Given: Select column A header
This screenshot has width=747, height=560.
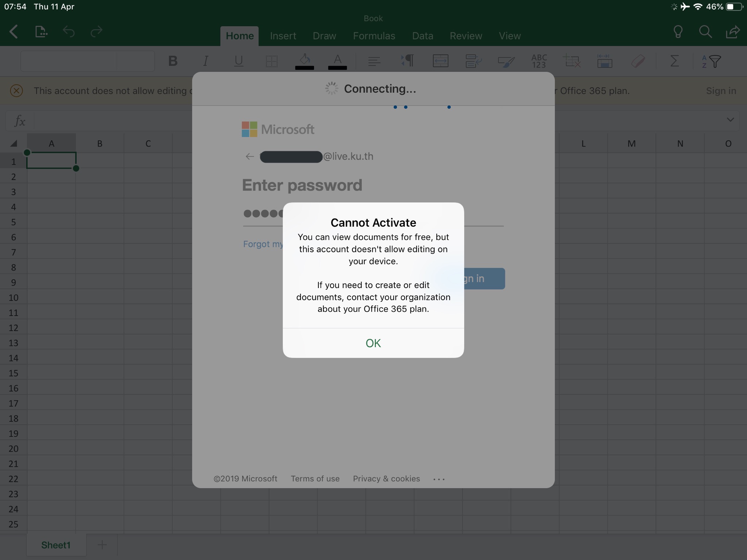Looking at the screenshot, I should pyautogui.click(x=51, y=143).
